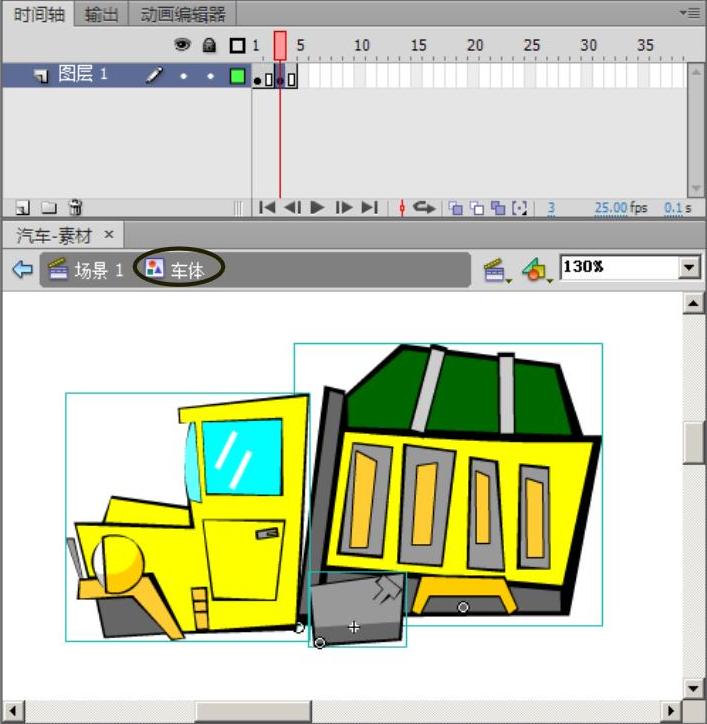Enable onion skin
Image resolution: width=707 pixels, height=724 pixels.
click(x=456, y=208)
